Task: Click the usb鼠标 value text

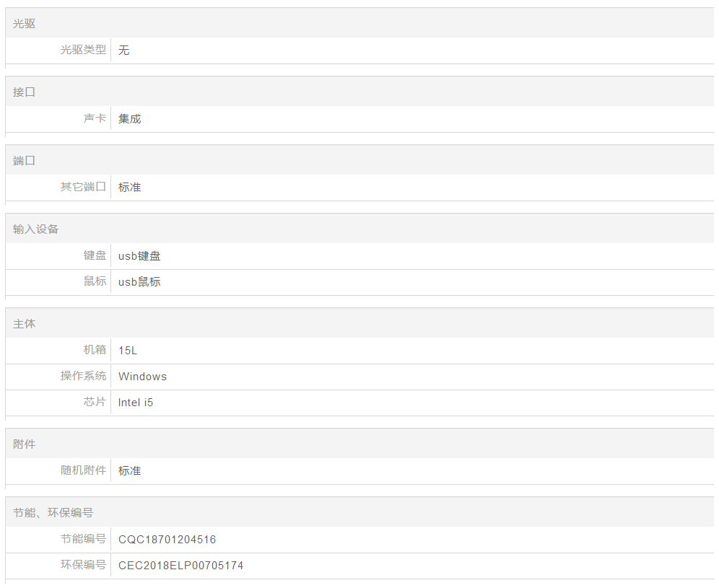Action: pyautogui.click(x=139, y=282)
